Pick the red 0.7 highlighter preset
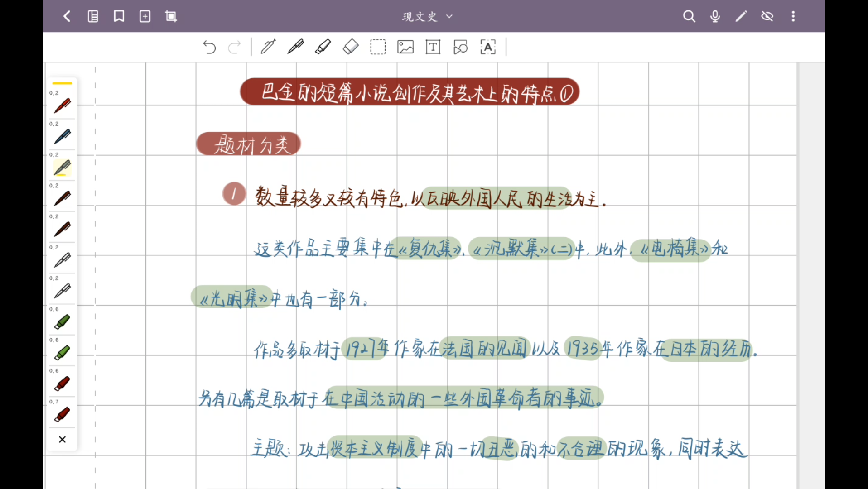The width and height of the screenshot is (868, 489). pos(62,414)
